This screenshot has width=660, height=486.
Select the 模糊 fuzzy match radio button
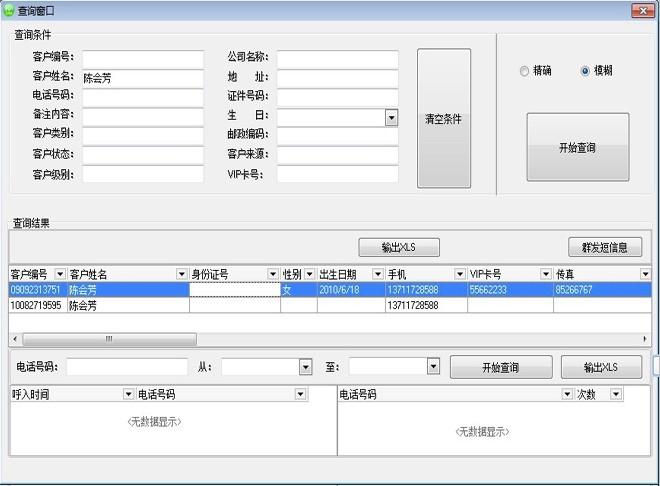point(585,71)
